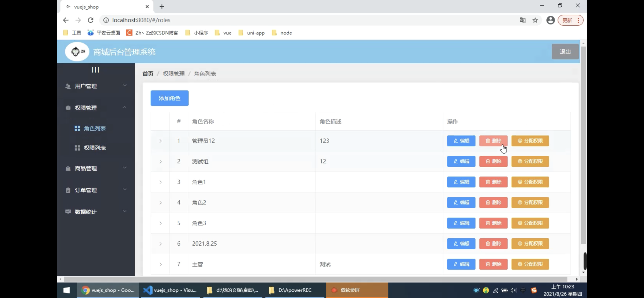644x298 pixels.
Task: Expand the 数据统计 sidebar menu
Action: [x=96, y=212]
